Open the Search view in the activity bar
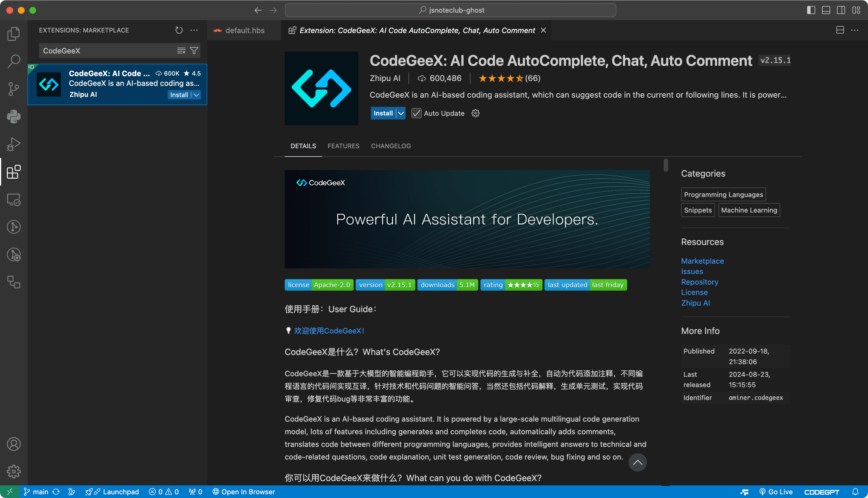 coord(14,61)
